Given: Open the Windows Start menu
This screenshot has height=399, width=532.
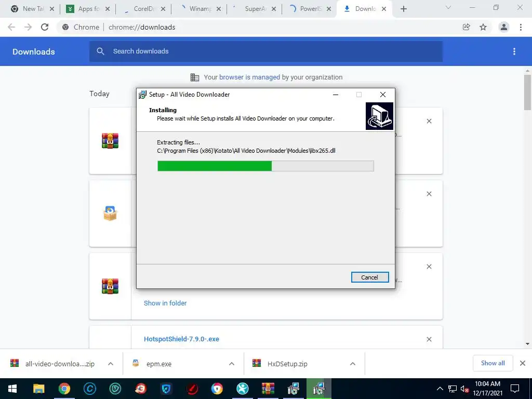Looking at the screenshot, I should click(x=12, y=389).
